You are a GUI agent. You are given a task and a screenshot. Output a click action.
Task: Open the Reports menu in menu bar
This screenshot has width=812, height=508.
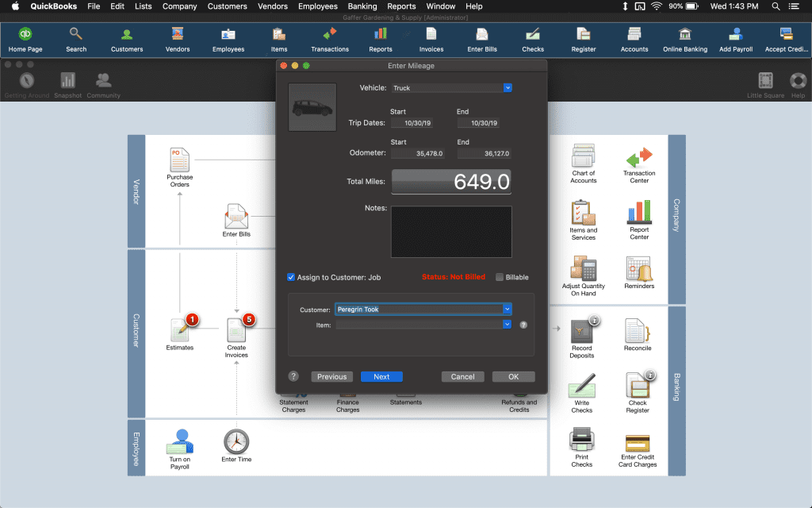401,6
